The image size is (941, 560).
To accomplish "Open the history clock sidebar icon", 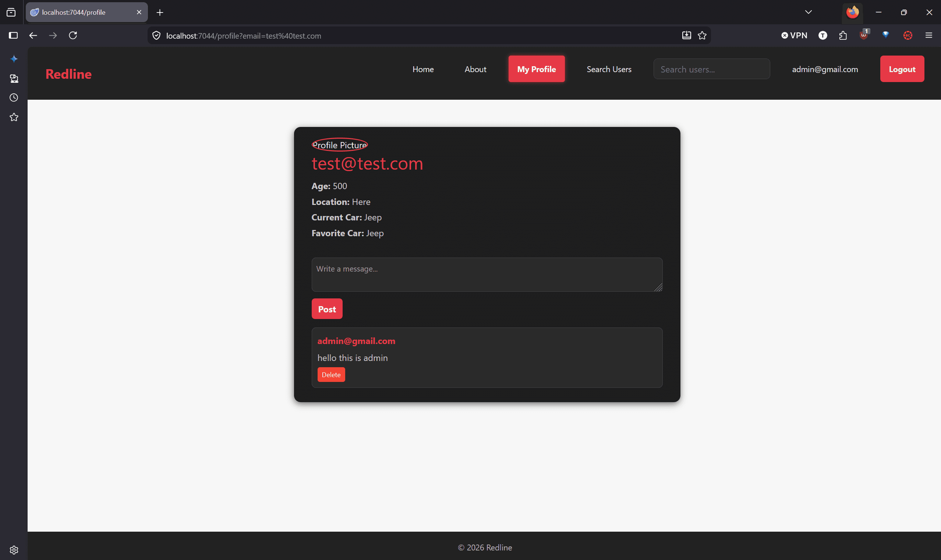I will coord(14,98).
